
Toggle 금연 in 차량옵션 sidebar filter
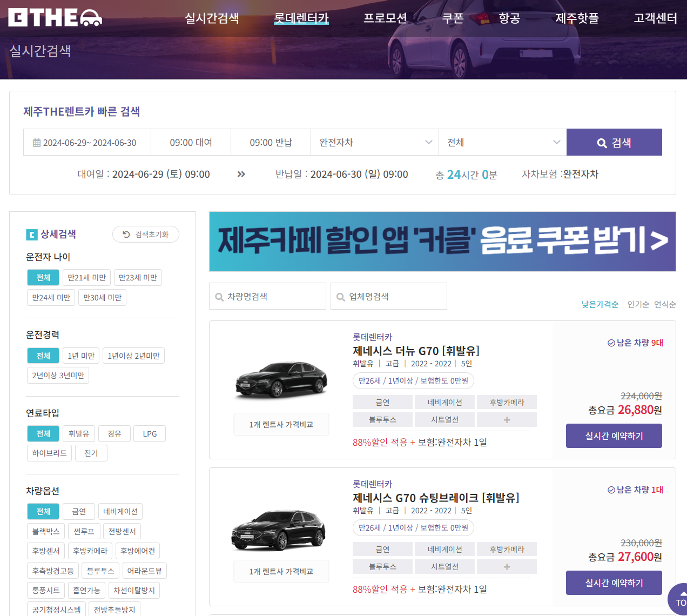coord(79,512)
